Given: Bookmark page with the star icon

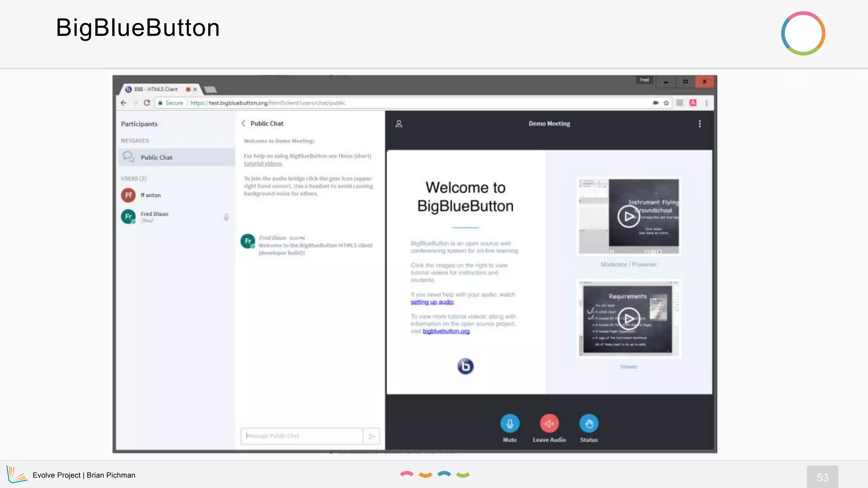Looking at the screenshot, I should pyautogui.click(x=666, y=103).
